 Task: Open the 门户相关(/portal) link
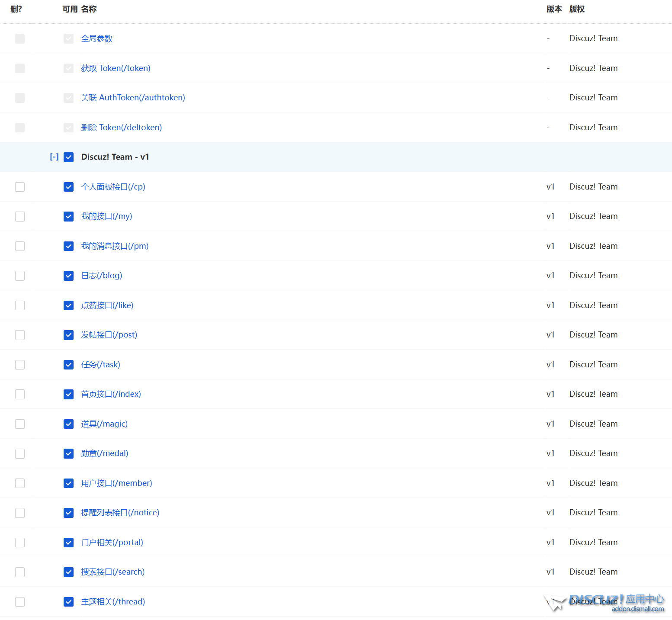tap(113, 543)
